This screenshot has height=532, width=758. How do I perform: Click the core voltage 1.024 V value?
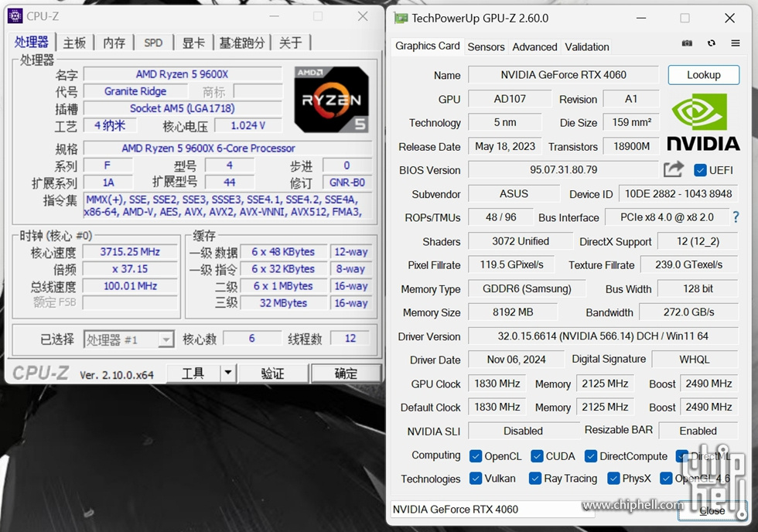click(x=248, y=125)
